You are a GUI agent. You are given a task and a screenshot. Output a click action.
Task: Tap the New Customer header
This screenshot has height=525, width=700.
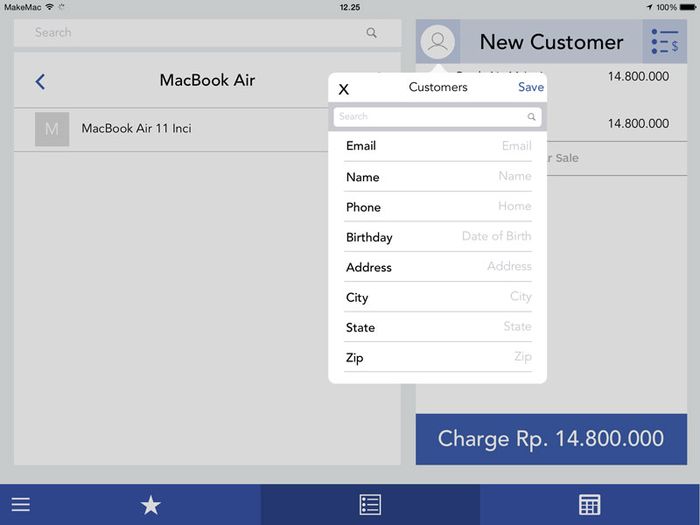click(551, 42)
